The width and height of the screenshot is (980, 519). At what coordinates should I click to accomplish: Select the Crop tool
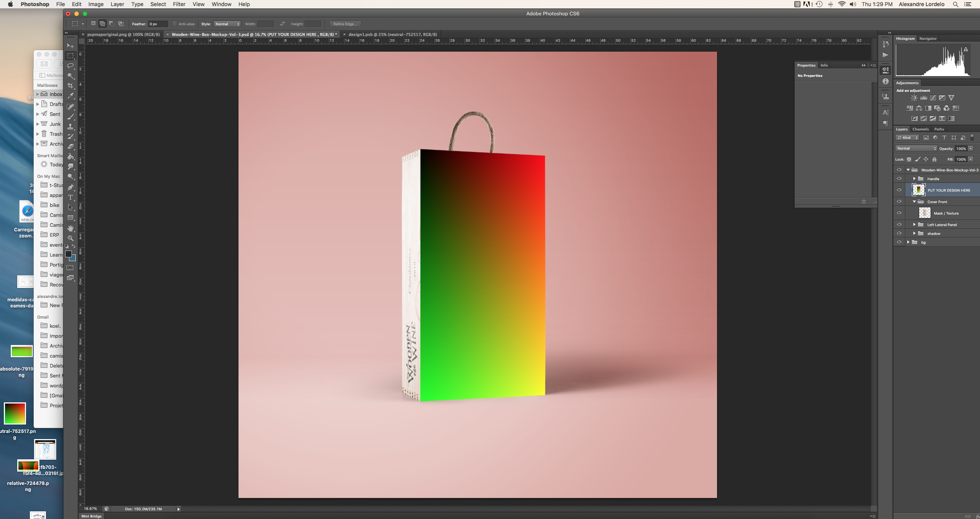tap(70, 86)
